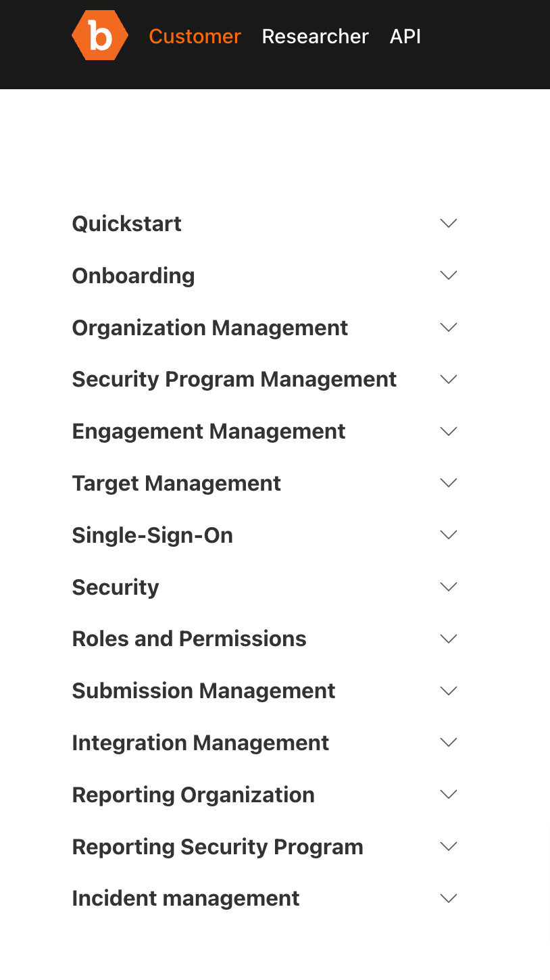Click chevron beside Submission Management
Viewport: 550px width, 980px height.
[x=449, y=691]
